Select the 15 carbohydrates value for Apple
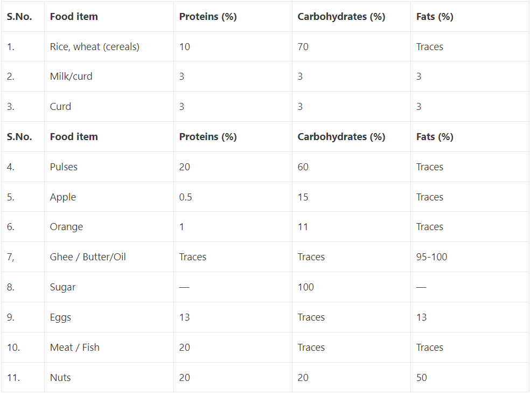This screenshot has width=532, height=395. pos(303,197)
